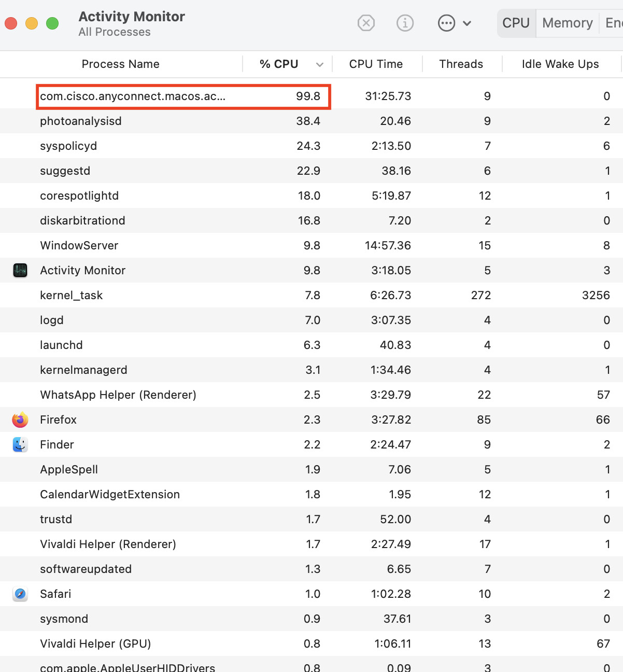The image size is (623, 672).
Task: Sort by the CPU Time column header
Action: pyautogui.click(x=376, y=64)
